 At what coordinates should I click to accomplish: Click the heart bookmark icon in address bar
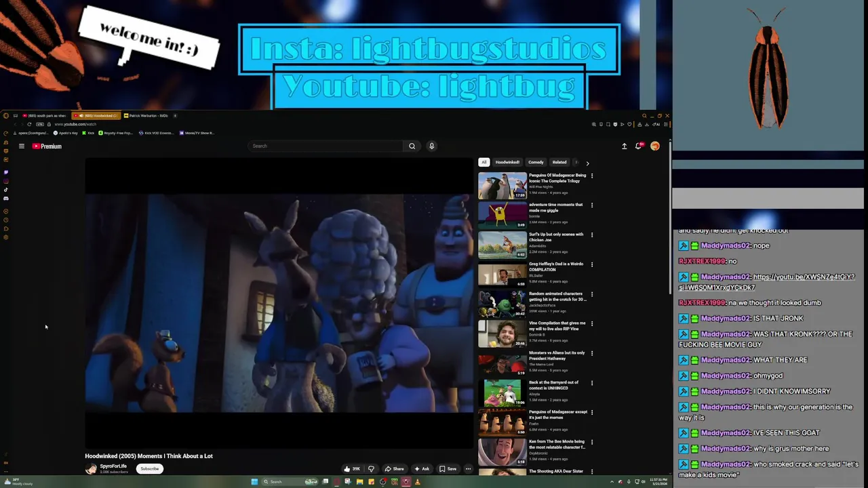click(629, 124)
